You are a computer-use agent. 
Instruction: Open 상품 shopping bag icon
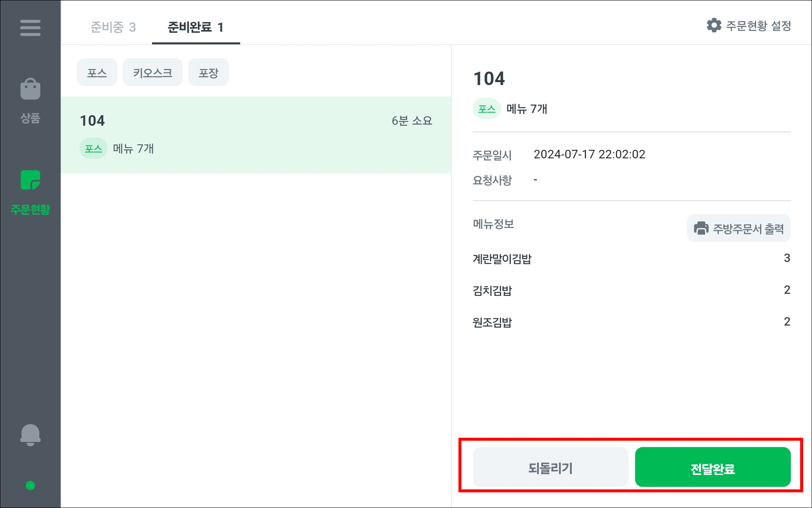pos(30,89)
